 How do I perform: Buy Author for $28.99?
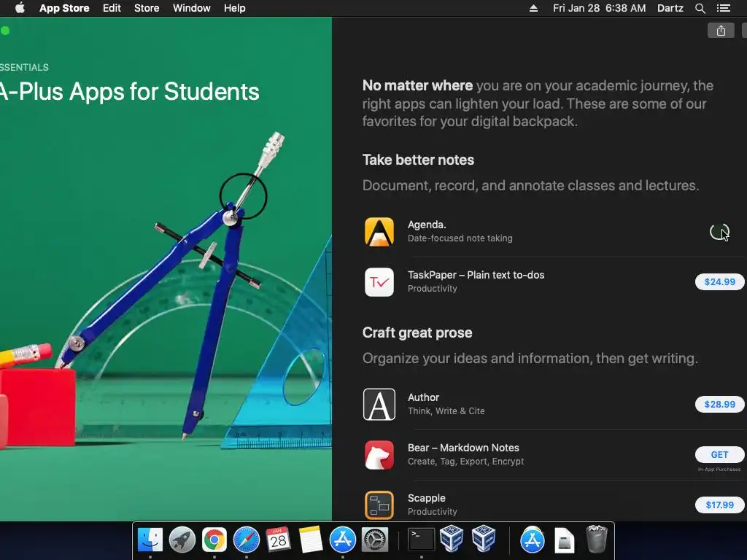point(719,404)
